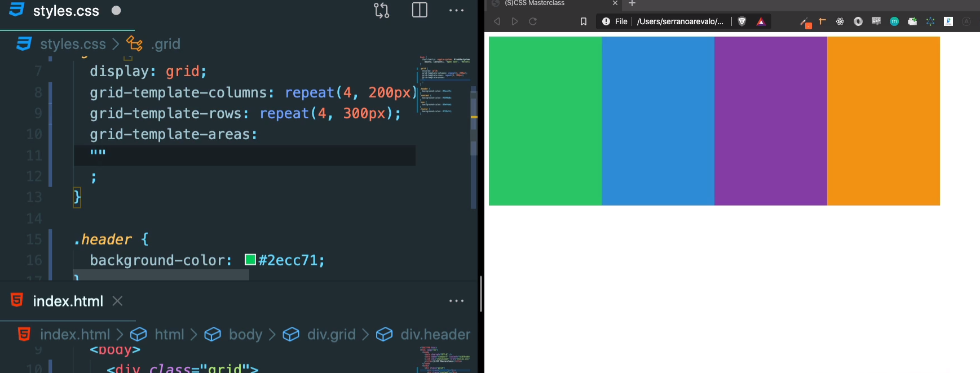980x373 pixels.
Task: Close the (S)CSS Masterclass browser tab
Action: 615,3
